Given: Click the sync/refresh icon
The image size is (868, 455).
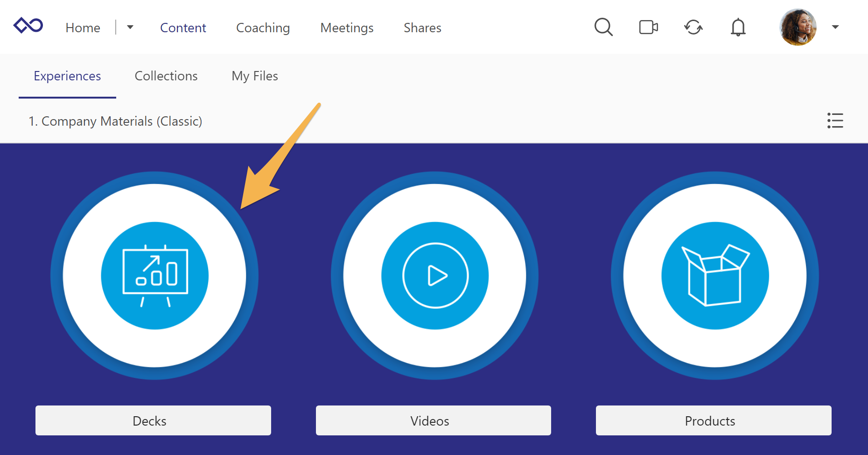Looking at the screenshot, I should pos(693,28).
